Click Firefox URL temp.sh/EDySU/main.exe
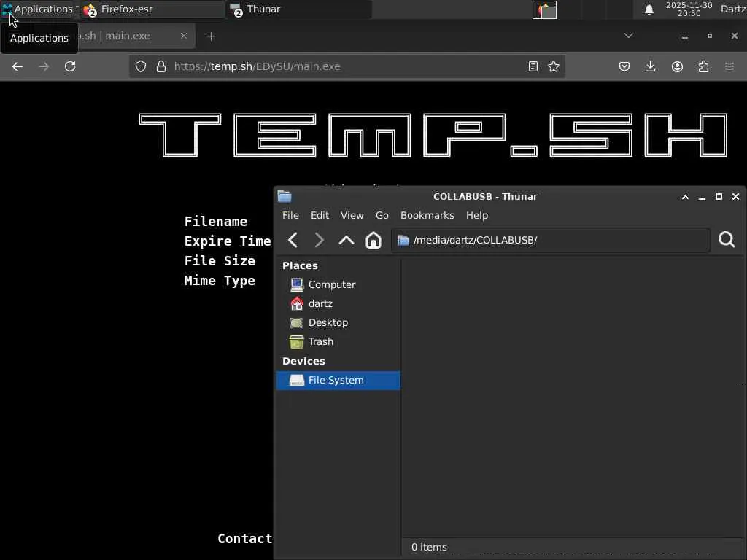 pos(258,66)
